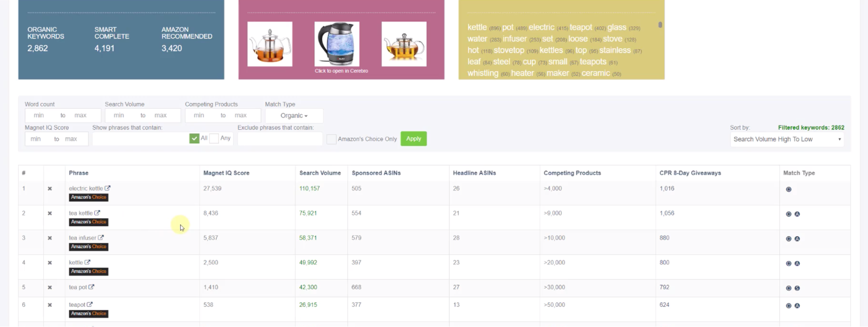
Task: Sort by Search Volume column header
Action: click(320, 173)
